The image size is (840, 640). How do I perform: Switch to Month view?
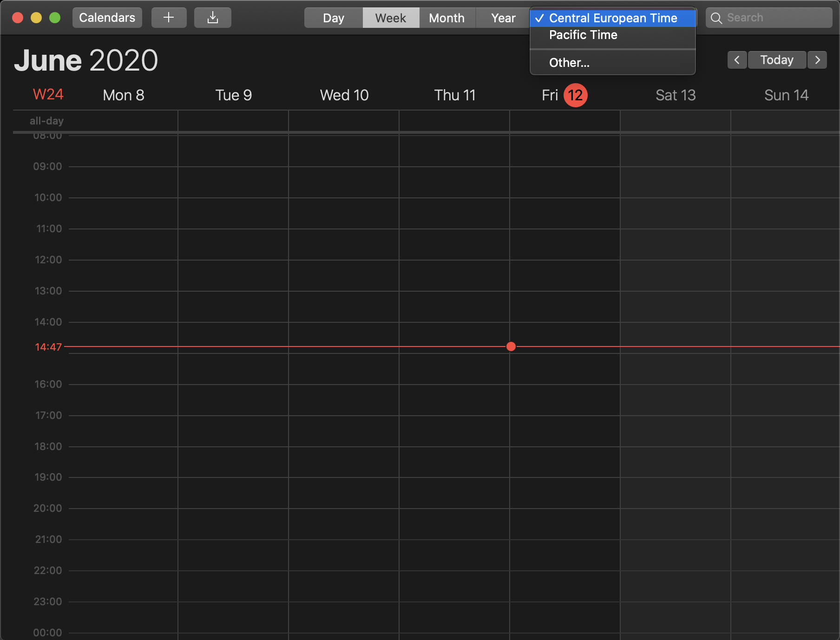(x=446, y=18)
